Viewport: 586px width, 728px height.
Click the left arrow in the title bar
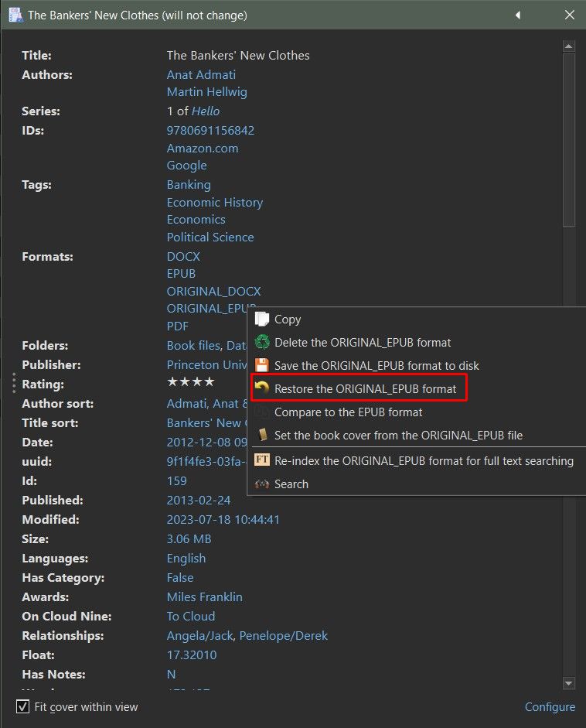(518, 15)
